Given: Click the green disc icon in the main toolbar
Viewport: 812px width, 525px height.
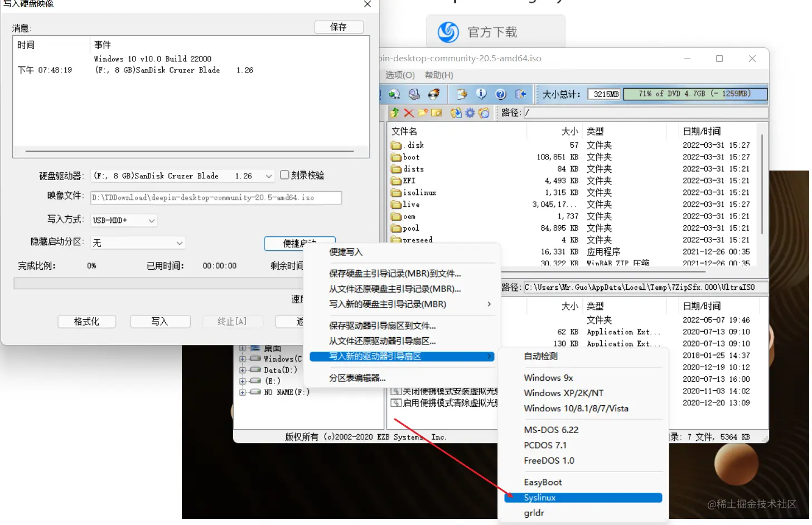Looking at the screenshot, I should point(394,94).
